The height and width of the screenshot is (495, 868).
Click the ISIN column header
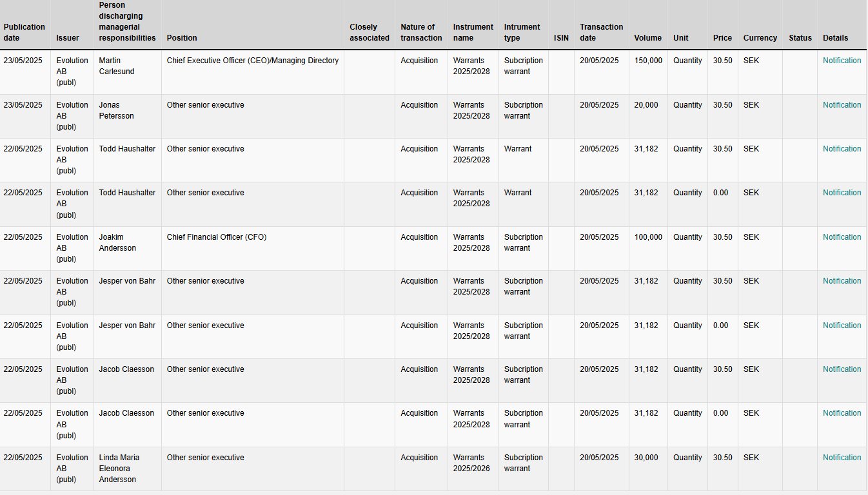(x=561, y=38)
